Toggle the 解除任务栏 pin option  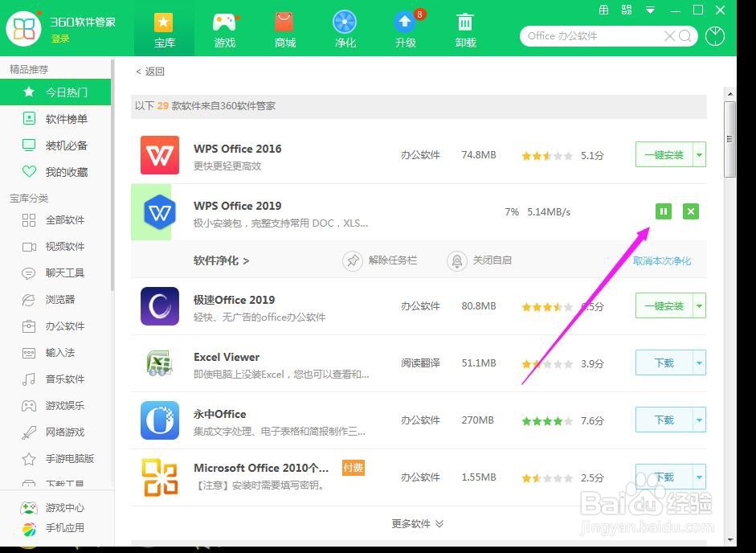[380, 260]
